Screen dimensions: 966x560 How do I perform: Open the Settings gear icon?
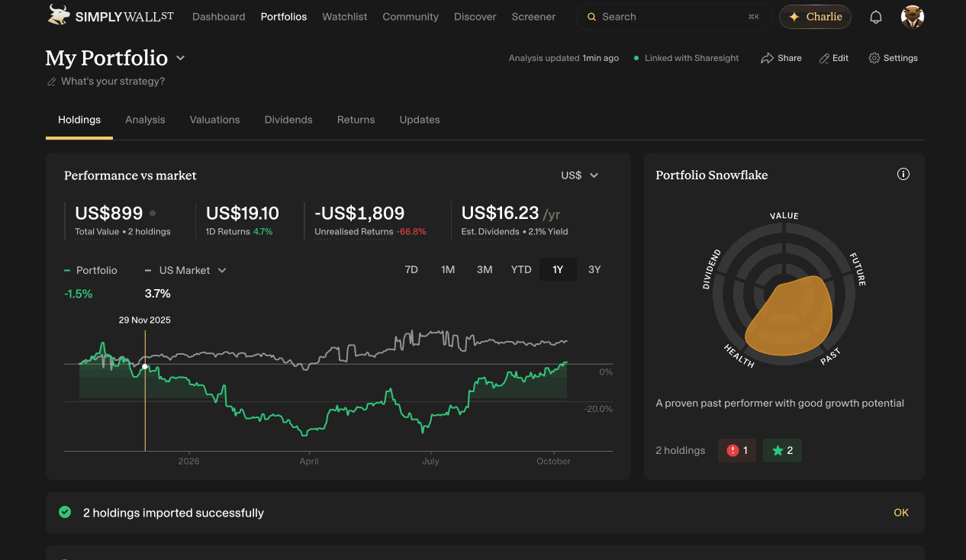(874, 58)
